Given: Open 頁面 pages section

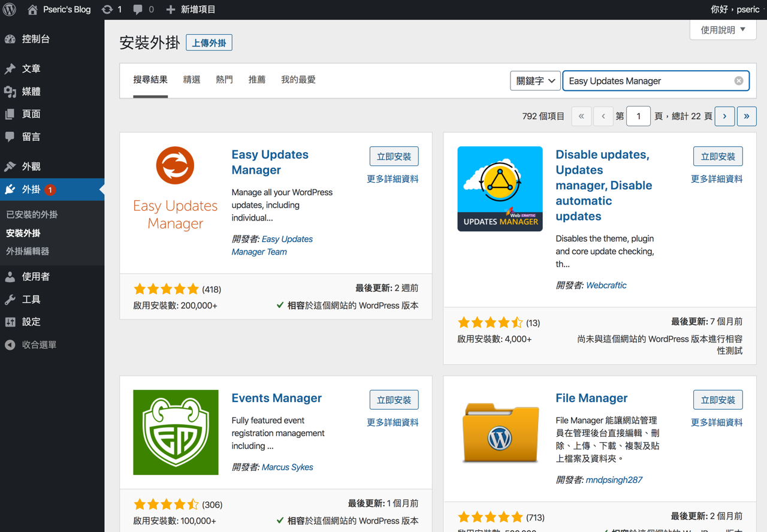Looking at the screenshot, I should (52, 114).
